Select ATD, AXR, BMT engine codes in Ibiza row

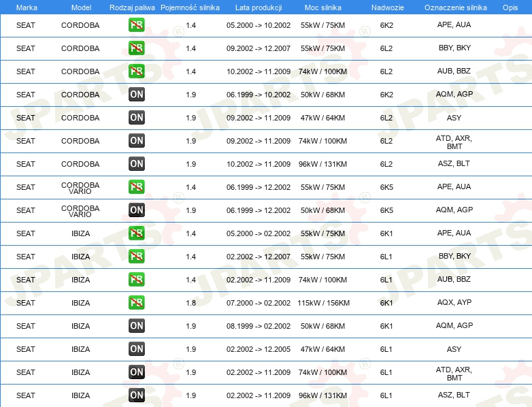pyautogui.click(x=454, y=374)
